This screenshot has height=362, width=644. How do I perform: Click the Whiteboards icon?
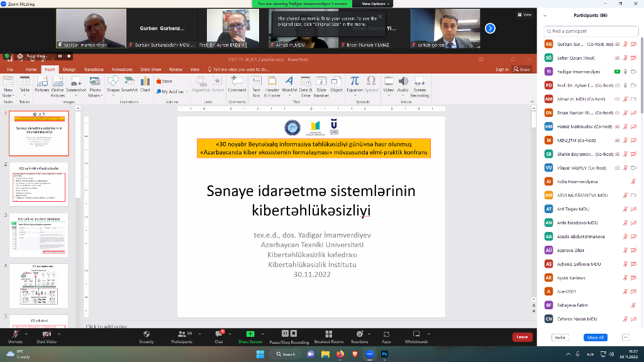[x=416, y=334]
